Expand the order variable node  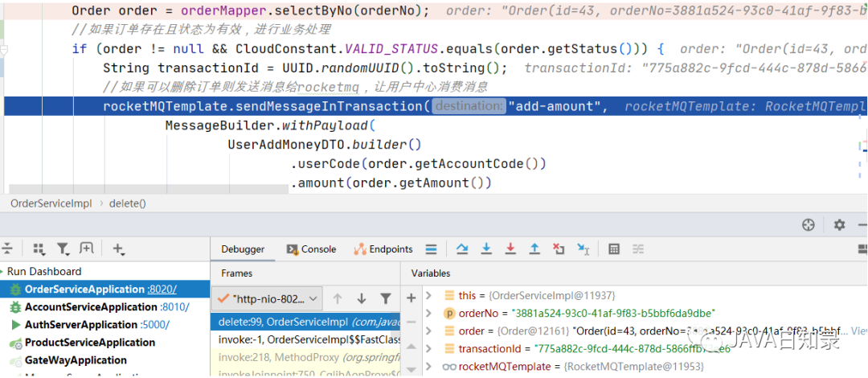pos(428,331)
